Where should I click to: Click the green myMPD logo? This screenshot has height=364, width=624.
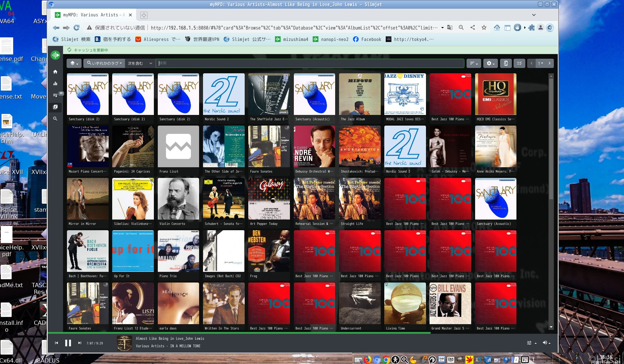(55, 55)
